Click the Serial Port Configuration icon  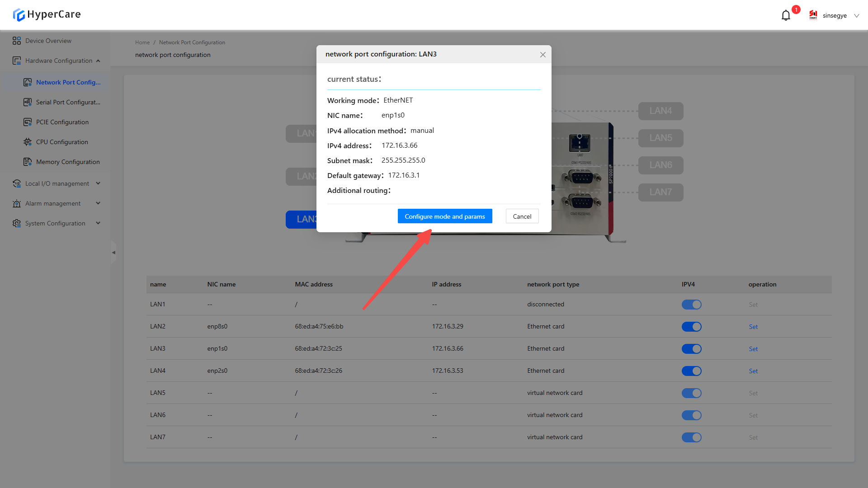click(x=28, y=102)
